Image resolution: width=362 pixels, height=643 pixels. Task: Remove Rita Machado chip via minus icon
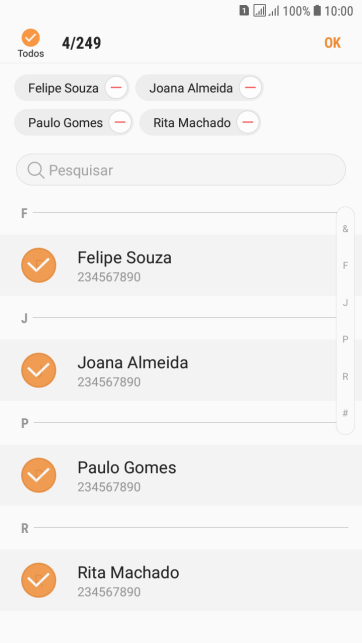[248, 122]
